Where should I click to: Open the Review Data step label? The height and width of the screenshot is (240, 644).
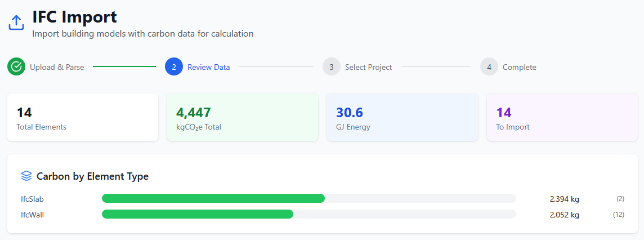pyautogui.click(x=208, y=67)
